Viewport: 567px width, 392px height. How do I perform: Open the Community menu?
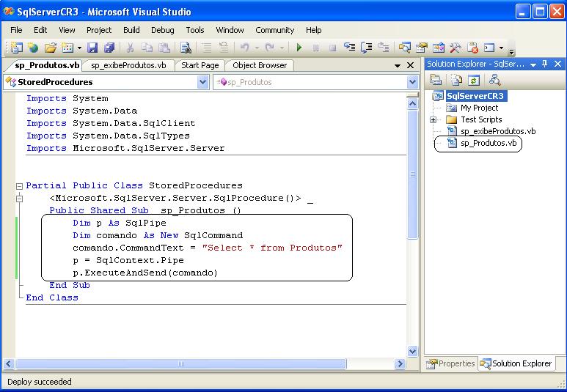point(275,30)
